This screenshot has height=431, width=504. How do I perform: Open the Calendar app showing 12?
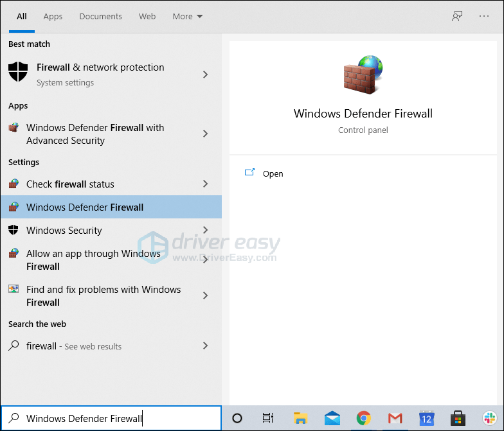427,418
